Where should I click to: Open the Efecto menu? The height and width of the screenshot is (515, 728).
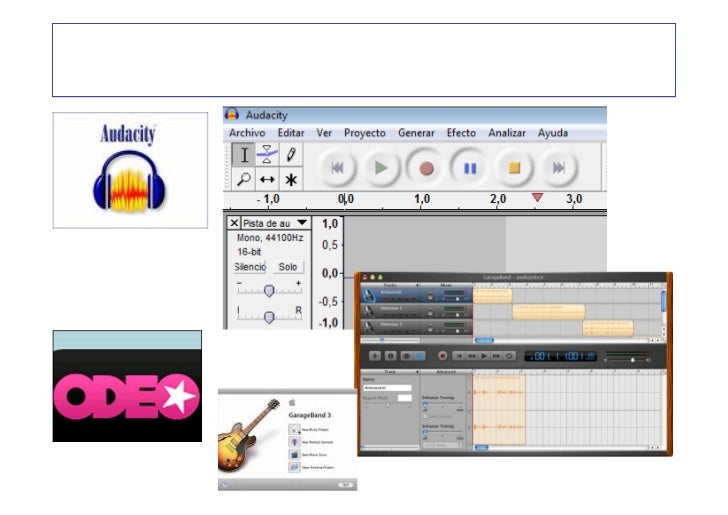461,133
